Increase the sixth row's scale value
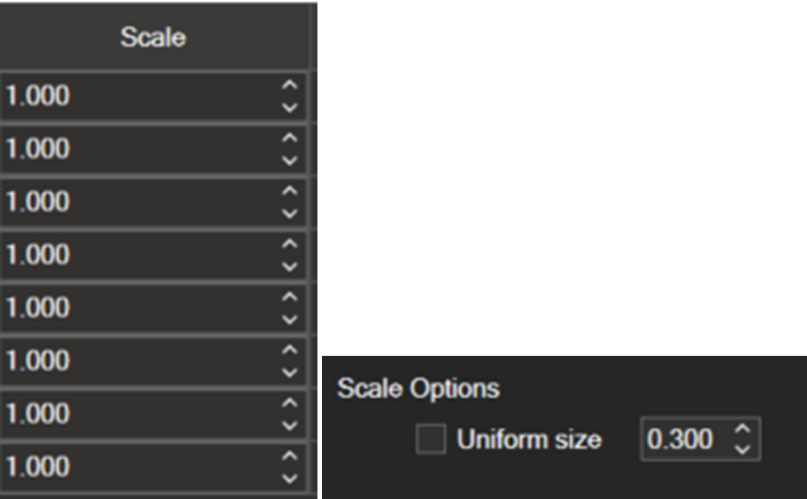The height and width of the screenshot is (499, 807). click(290, 351)
